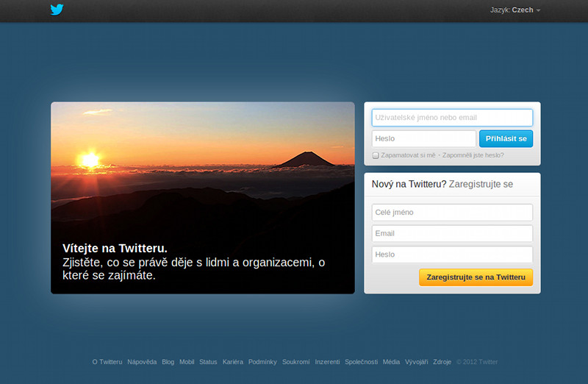This screenshot has height=384, width=588.
Task: Click the Celé jméno signup field
Action: (x=452, y=213)
